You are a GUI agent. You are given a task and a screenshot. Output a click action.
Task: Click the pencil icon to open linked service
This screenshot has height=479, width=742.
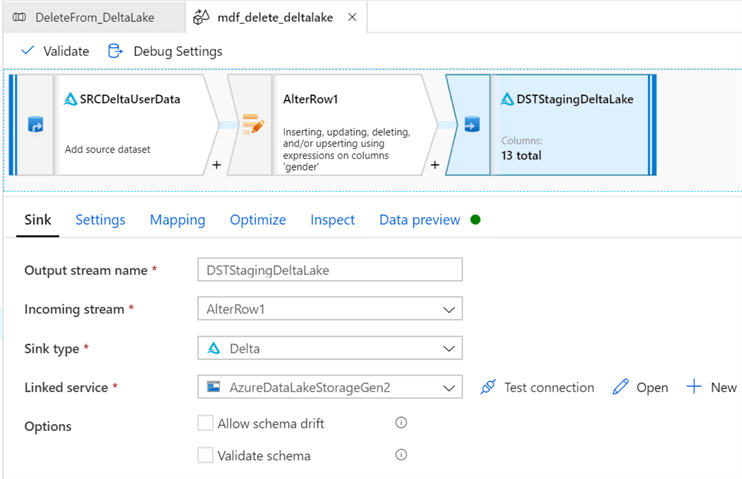[x=621, y=387]
